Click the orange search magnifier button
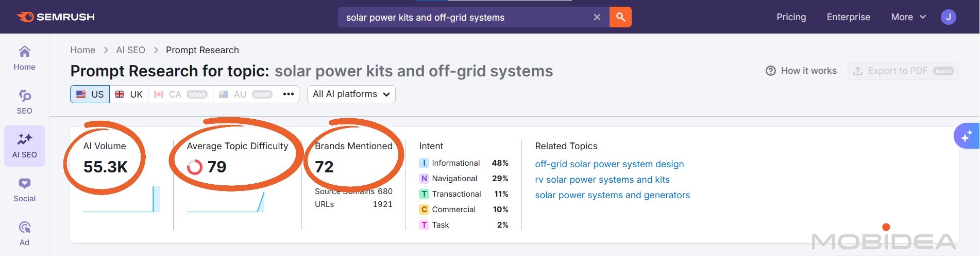Image resolution: width=980 pixels, height=256 pixels. [620, 17]
